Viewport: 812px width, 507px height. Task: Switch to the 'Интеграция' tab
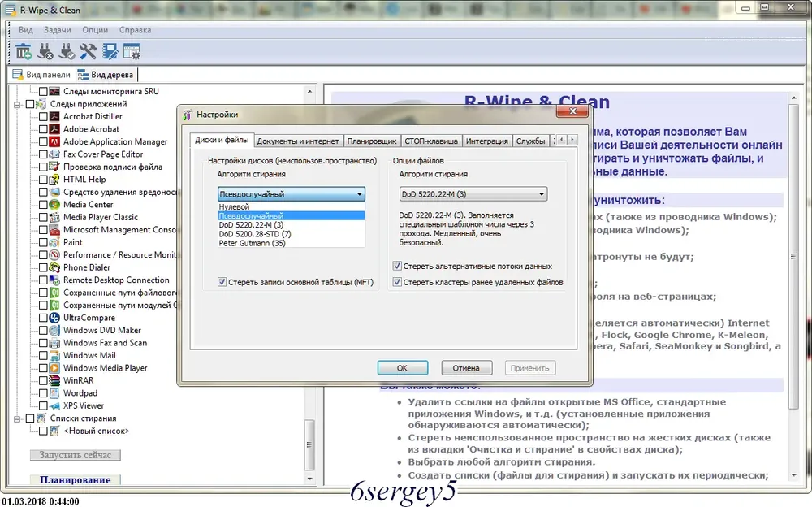point(486,141)
